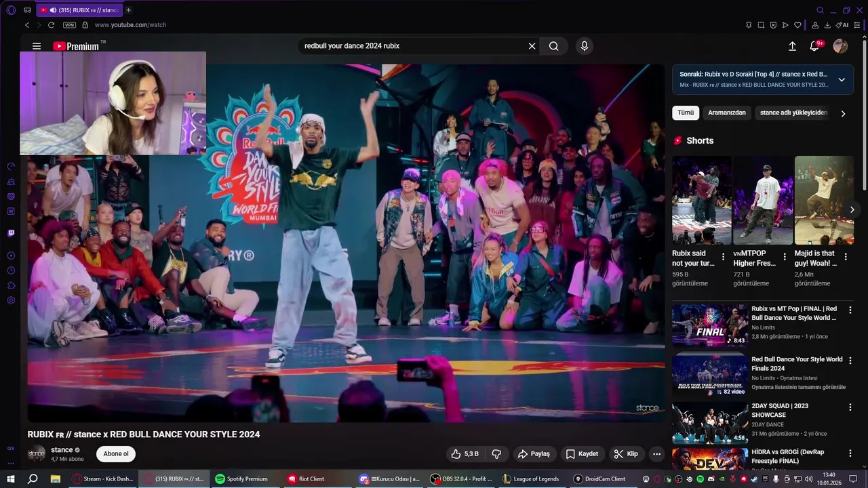Image resolution: width=868 pixels, height=488 pixels.
Task: Open the player arrow icon in toolbar
Action: [785, 25]
